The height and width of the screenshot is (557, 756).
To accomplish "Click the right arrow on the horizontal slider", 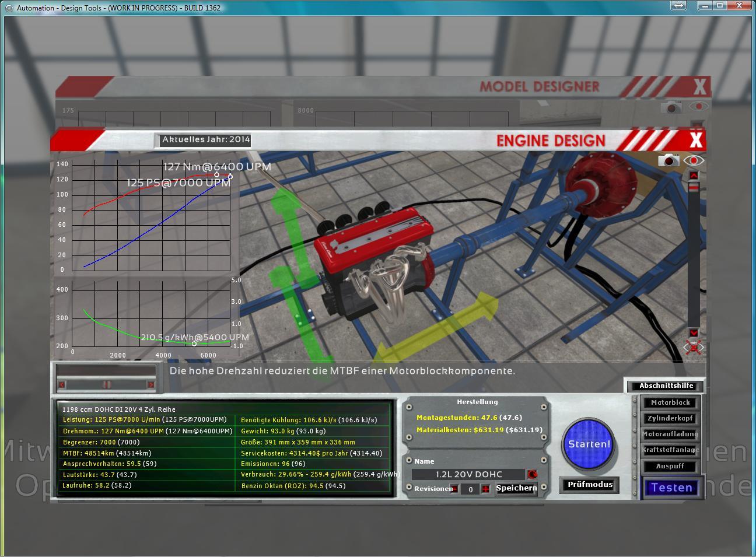I will coord(151,384).
